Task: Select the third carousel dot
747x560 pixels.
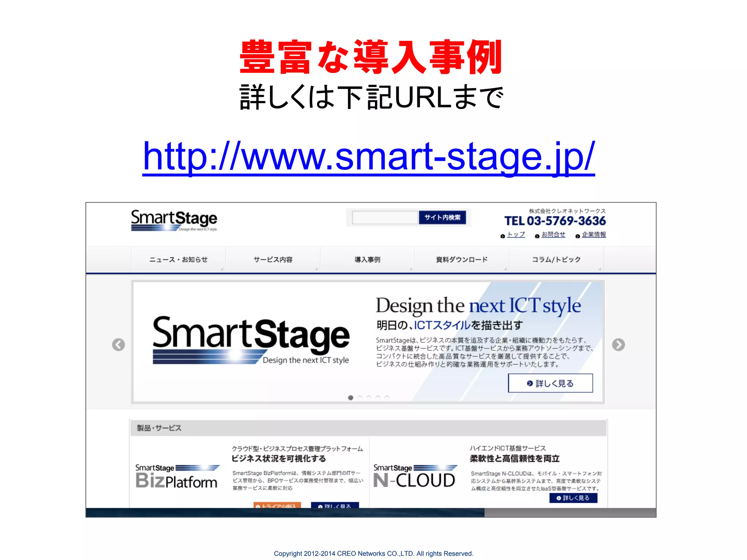Action: coord(369,398)
